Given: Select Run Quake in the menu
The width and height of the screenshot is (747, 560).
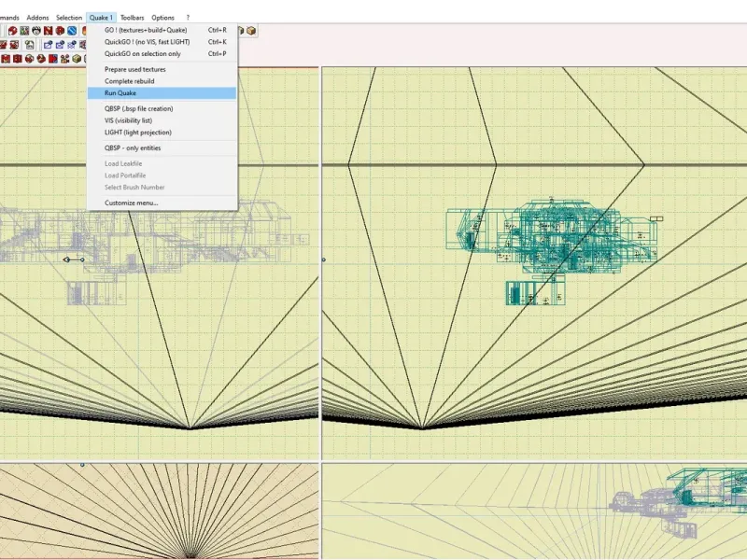Looking at the screenshot, I should pos(162,93).
